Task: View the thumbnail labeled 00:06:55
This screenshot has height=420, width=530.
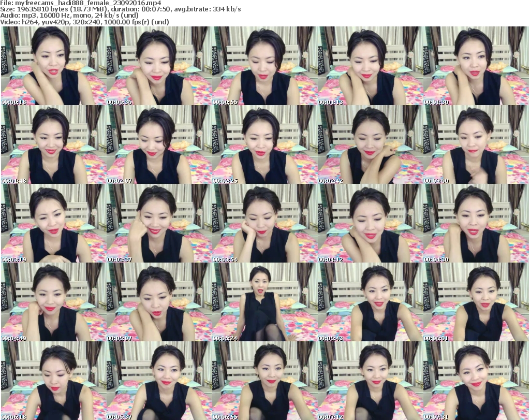Action: pyautogui.click(x=265, y=381)
